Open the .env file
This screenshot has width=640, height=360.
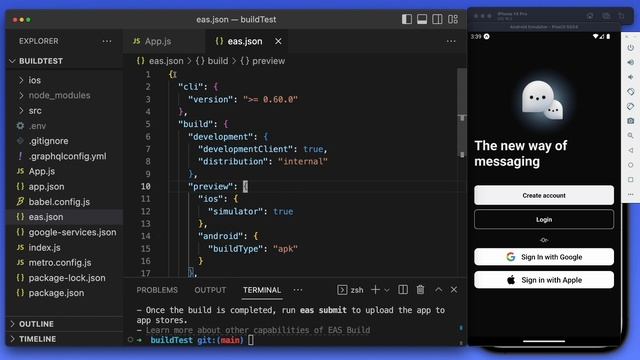tap(37, 126)
